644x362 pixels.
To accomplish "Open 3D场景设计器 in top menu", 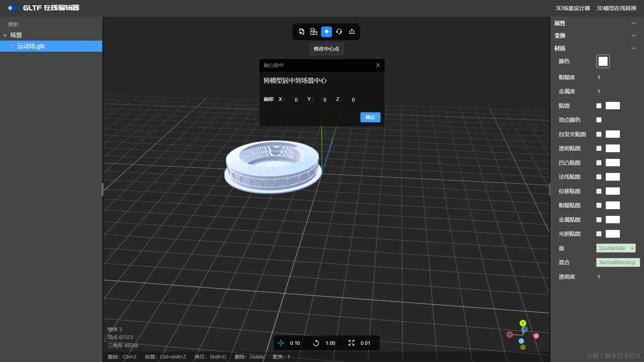I will pos(573,8).
